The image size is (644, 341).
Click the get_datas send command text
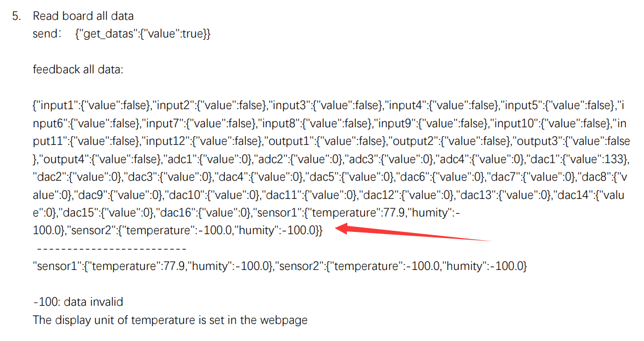pyautogui.click(x=142, y=34)
